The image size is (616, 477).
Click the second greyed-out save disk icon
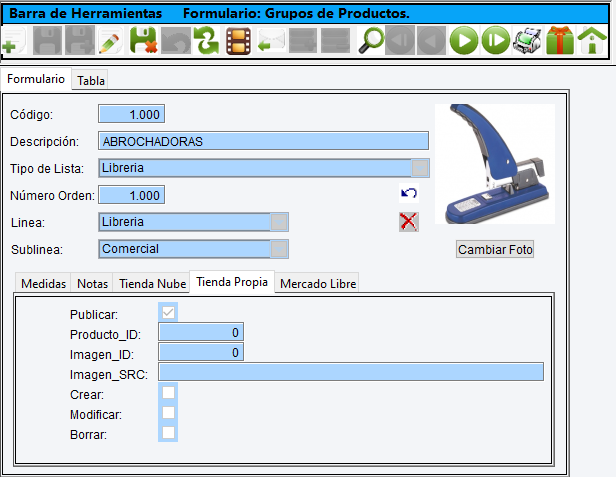pyautogui.click(x=80, y=40)
